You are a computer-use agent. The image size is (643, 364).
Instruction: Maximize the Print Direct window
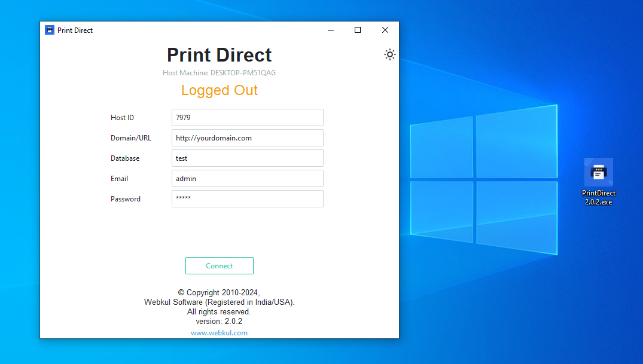(358, 30)
